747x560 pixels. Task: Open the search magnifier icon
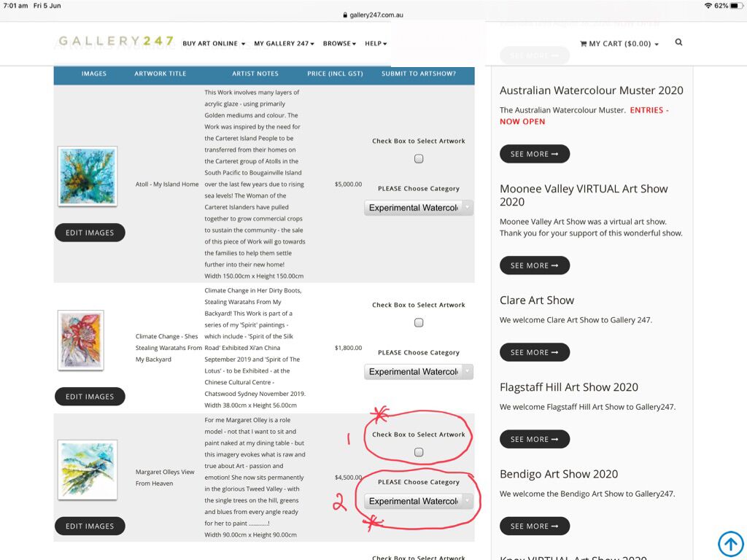678,42
